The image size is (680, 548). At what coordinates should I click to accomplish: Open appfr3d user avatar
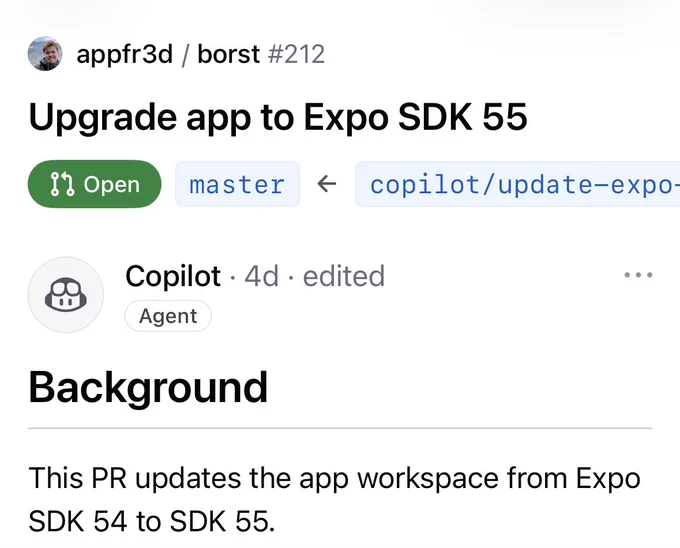[x=45, y=54]
